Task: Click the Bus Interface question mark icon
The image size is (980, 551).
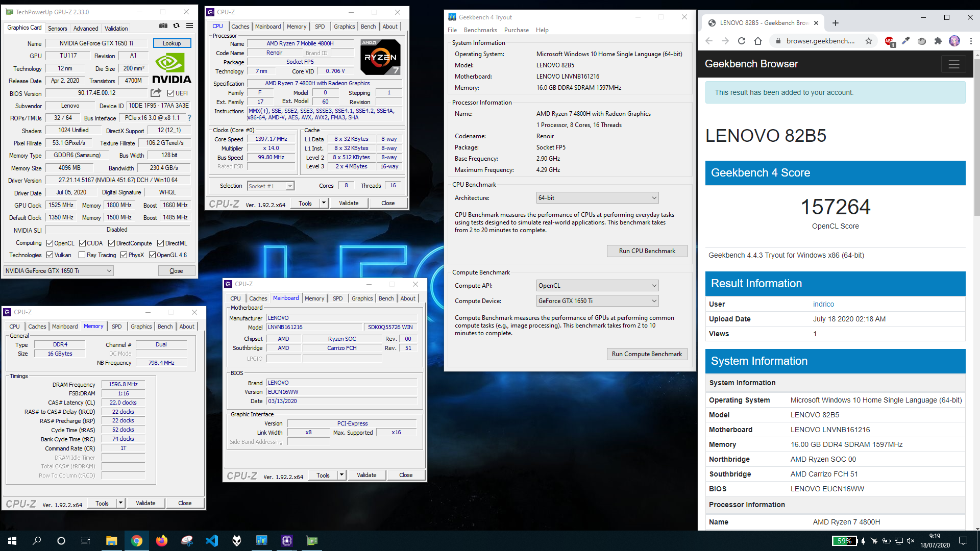Action: tap(189, 118)
